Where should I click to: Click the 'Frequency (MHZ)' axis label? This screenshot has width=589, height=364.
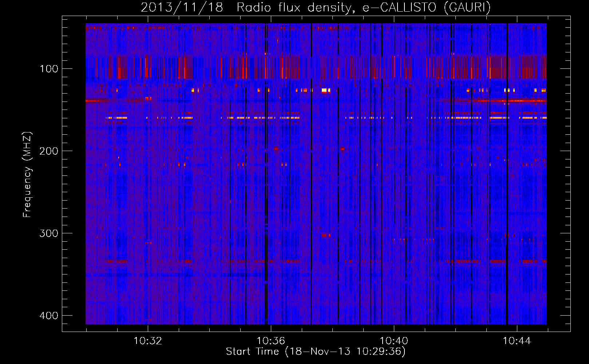27,175
